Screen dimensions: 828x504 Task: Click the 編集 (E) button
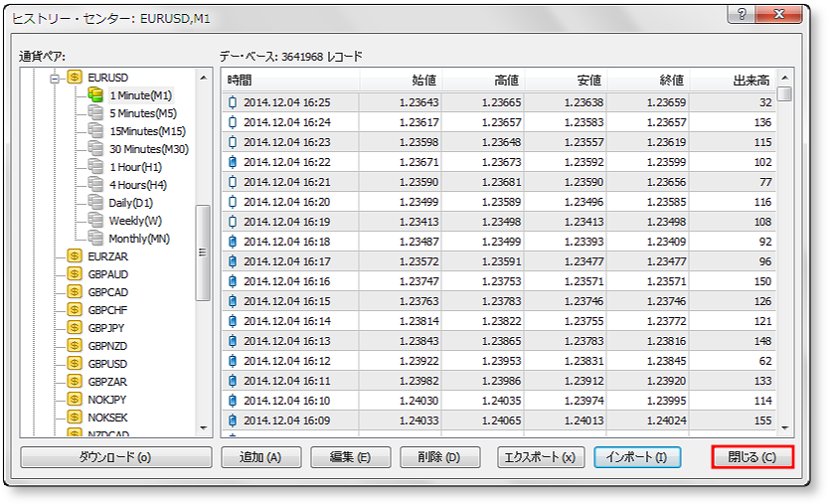tap(351, 457)
